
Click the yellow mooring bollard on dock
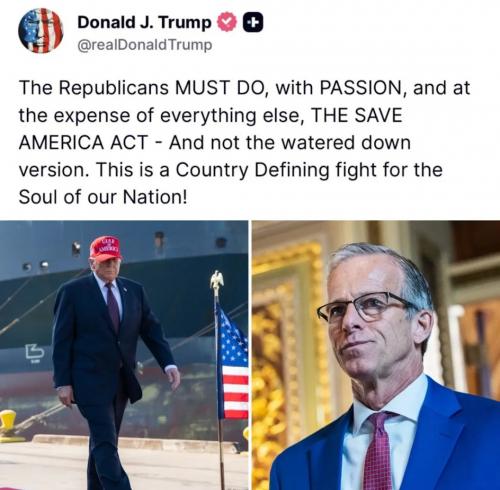(9, 425)
